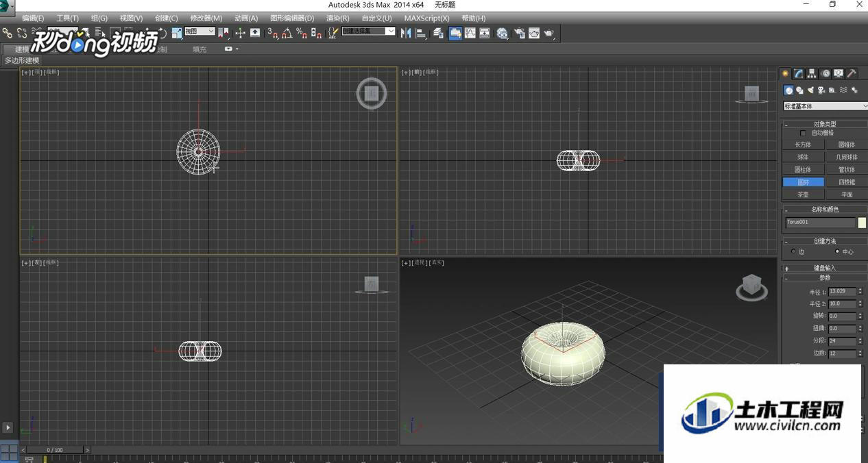The height and width of the screenshot is (463, 868).
Task: Switch to the 填充 ribbon tab
Action: pyautogui.click(x=200, y=49)
